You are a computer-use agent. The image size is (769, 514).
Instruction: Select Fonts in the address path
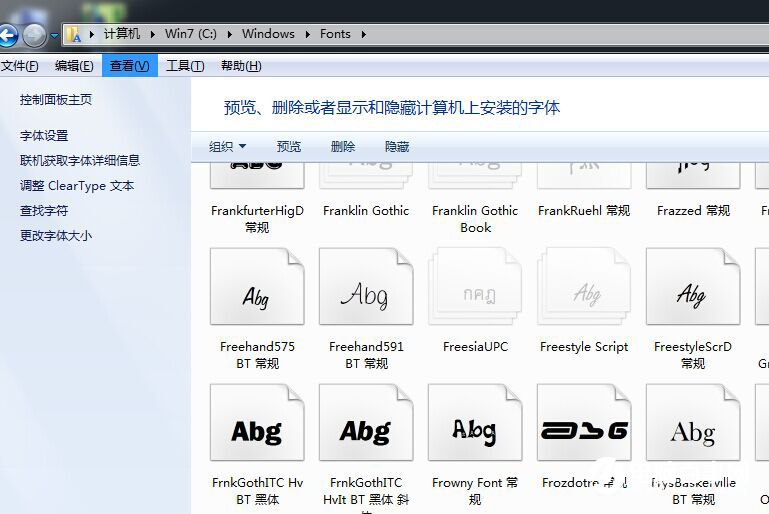[x=335, y=34]
